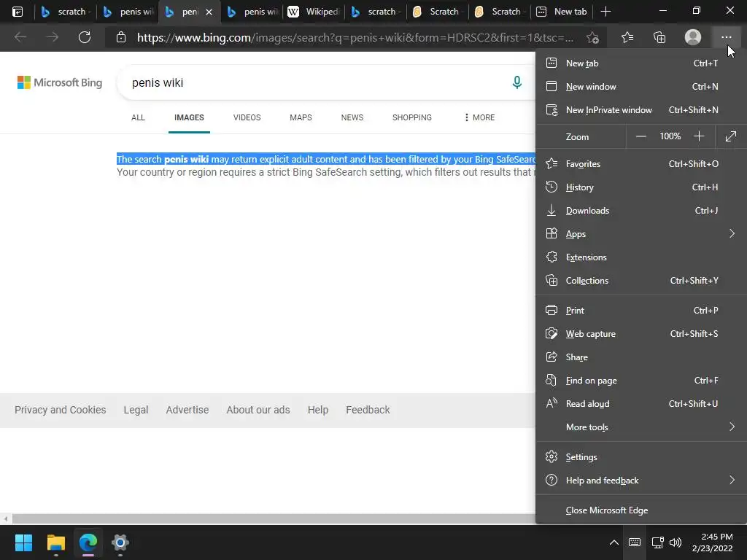Switch to MAPS search tab
This screenshot has width=747, height=560.
(x=301, y=117)
